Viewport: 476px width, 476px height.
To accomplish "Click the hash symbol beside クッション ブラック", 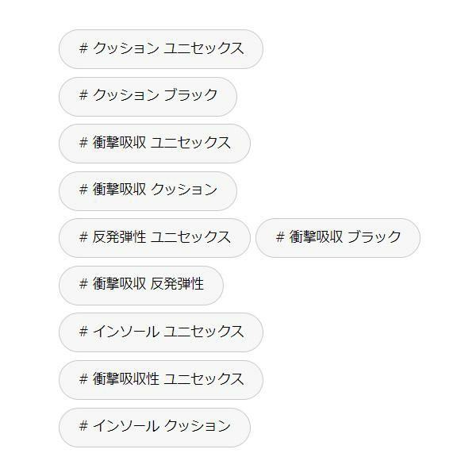I will pos(83,96).
